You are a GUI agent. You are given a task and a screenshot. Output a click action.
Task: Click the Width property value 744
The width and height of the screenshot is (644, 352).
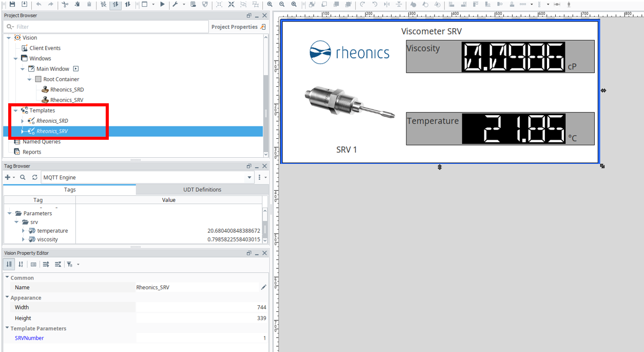202,307
